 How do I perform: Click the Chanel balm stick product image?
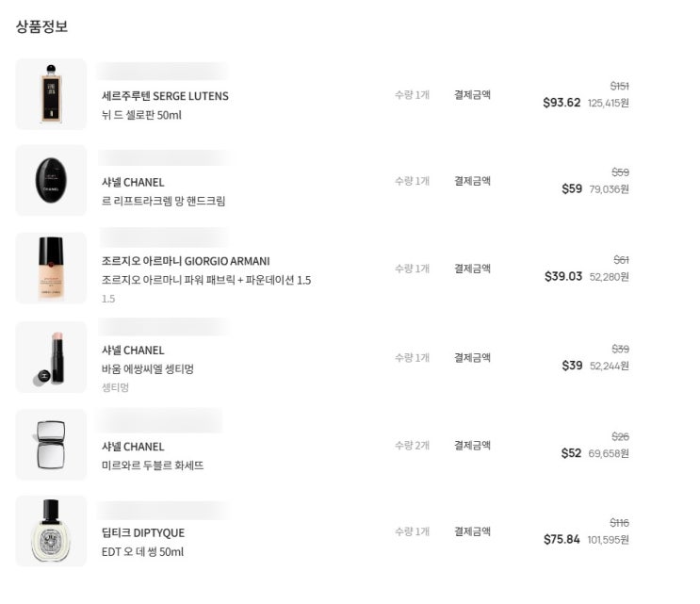coord(51,357)
